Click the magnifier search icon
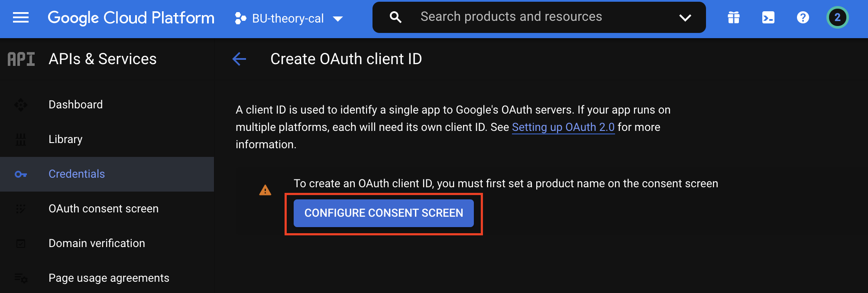Screen dimensions: 868x293 pos(395,17)
